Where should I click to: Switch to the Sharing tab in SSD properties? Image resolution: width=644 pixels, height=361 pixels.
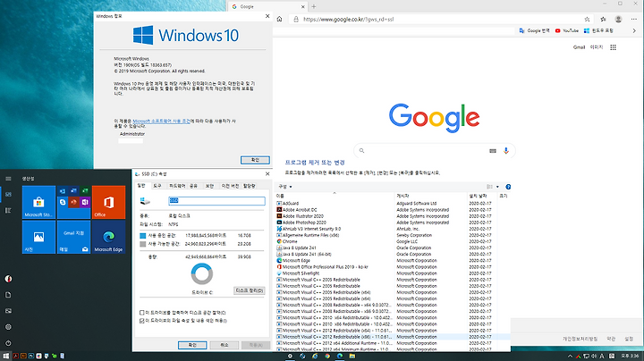click(x=193, y=186)
